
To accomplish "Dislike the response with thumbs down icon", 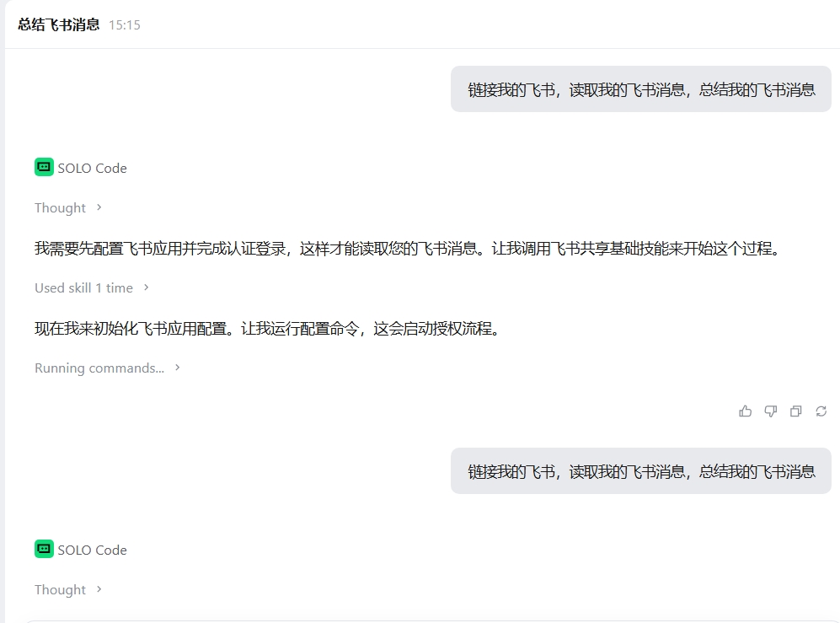I will pyautogui.click(x=770, y=411).
